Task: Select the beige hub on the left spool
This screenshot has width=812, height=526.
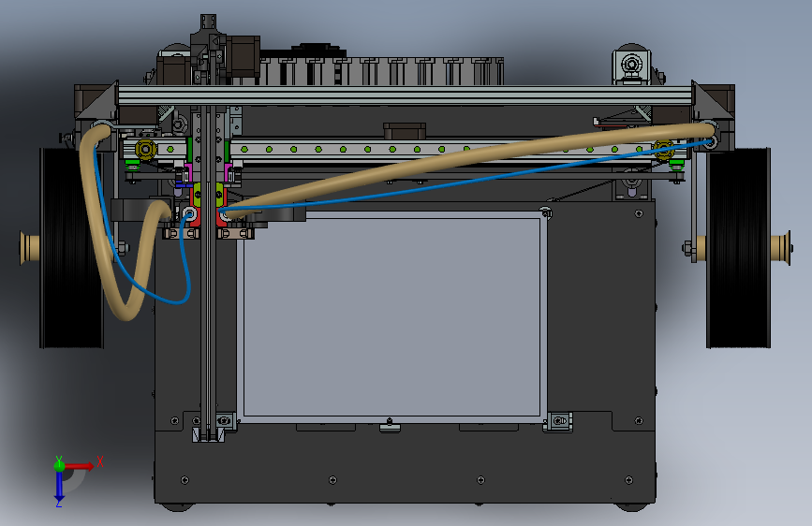Action: (x=30, y=248)
